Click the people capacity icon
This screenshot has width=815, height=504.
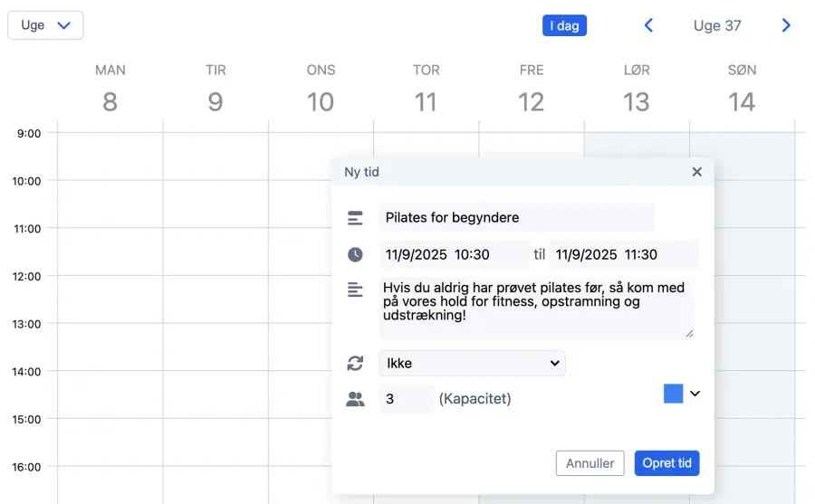point(355,399)
